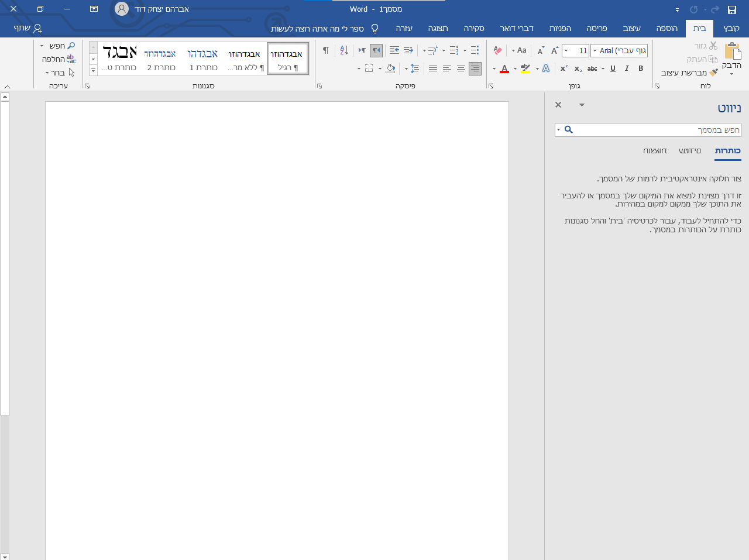Click the העתק copy button
The height and width of the screenshot is (560, 749).
pyautogui.click(x=702, y=59)
